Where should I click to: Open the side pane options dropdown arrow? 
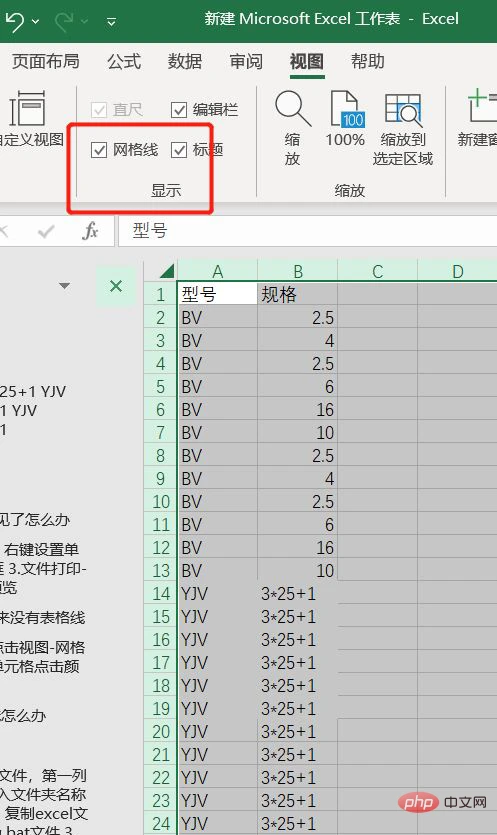pyautogui.click(x=64, y=286)
